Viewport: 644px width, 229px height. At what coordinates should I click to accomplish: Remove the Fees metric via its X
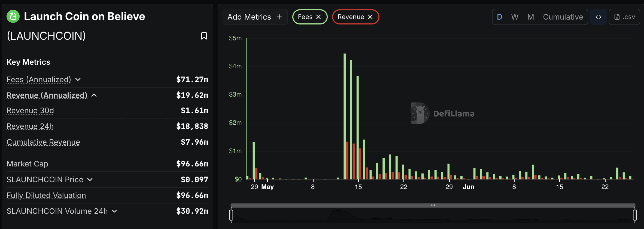click(318, 17)
